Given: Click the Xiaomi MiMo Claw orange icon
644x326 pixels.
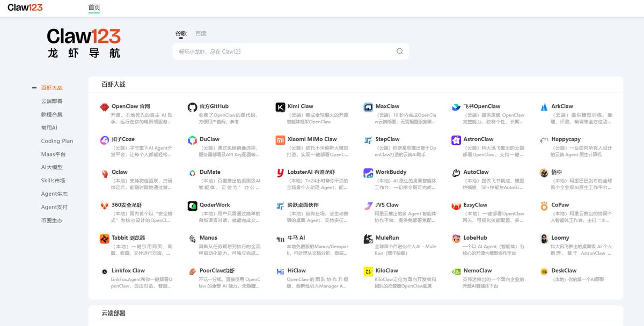Looking at the screenshot, I should (x=280, y=140).
